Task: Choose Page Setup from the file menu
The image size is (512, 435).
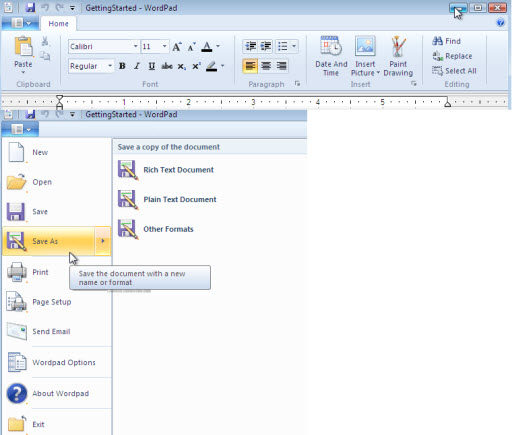Action: coord(57,302)
